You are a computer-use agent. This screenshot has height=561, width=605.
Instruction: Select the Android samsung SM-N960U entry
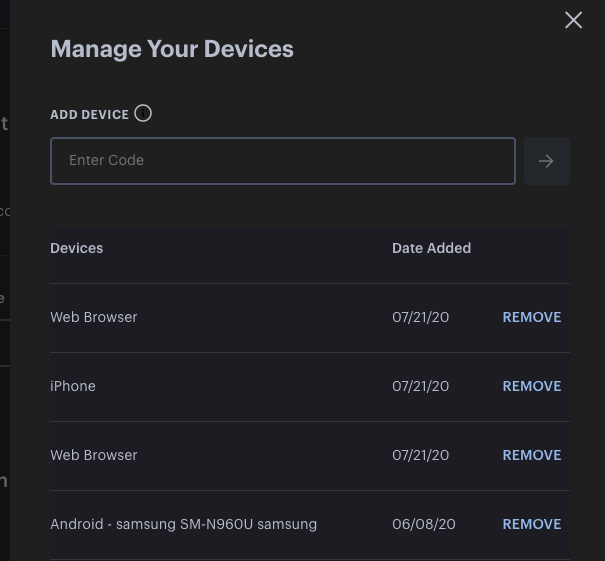pos(183,524)
